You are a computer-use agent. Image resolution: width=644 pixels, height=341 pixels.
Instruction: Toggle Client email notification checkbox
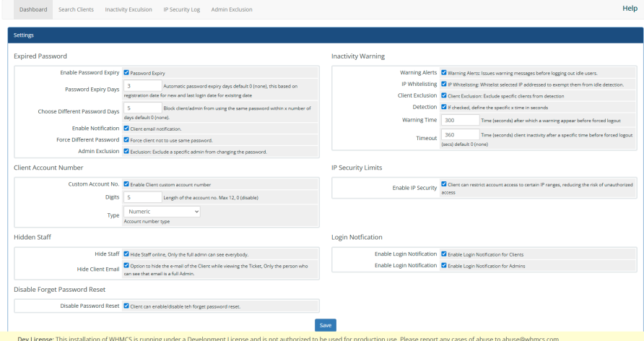tap(126, 128)
